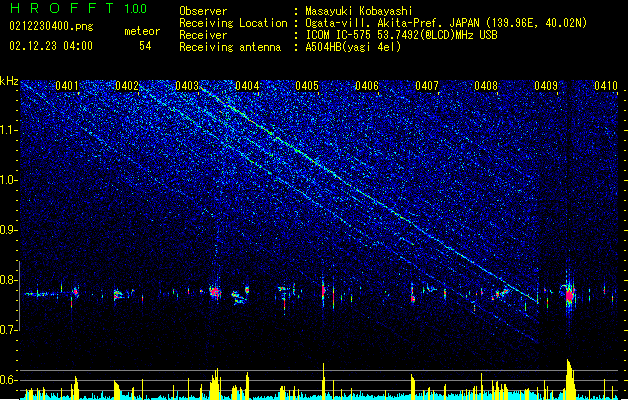Image resolution: width=629 pixels, height=400 pixels.
Task: Click the date stamp 02.12.23 04:00
Action: point(51,46)
